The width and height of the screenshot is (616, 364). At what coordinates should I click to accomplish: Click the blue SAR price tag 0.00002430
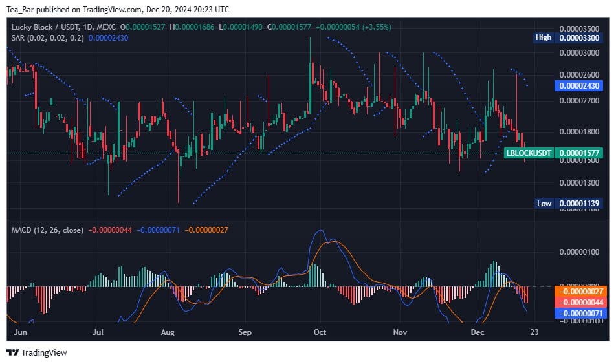coord(578,85)
